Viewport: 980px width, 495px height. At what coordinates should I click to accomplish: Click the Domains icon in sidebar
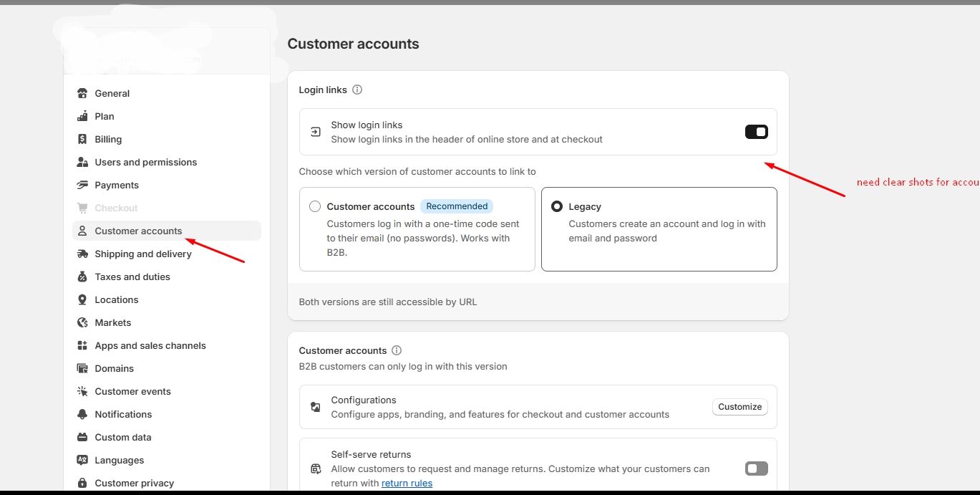[82, 368]
